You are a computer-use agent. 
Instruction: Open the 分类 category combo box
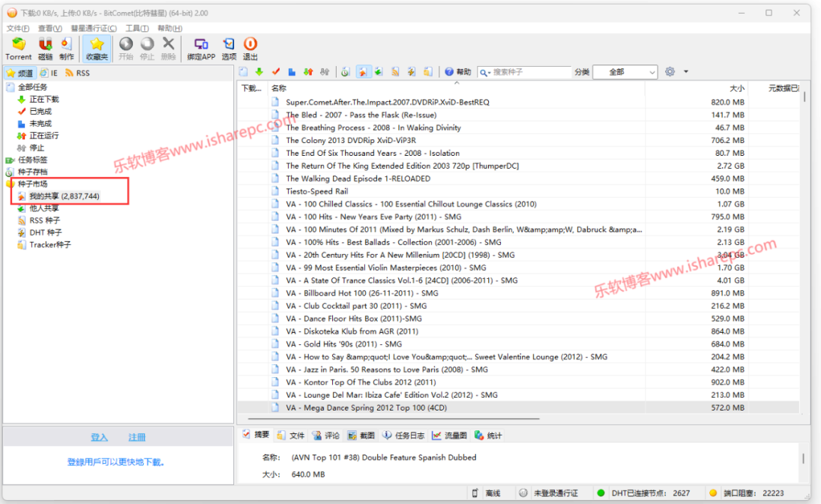[x=625, y=72]
